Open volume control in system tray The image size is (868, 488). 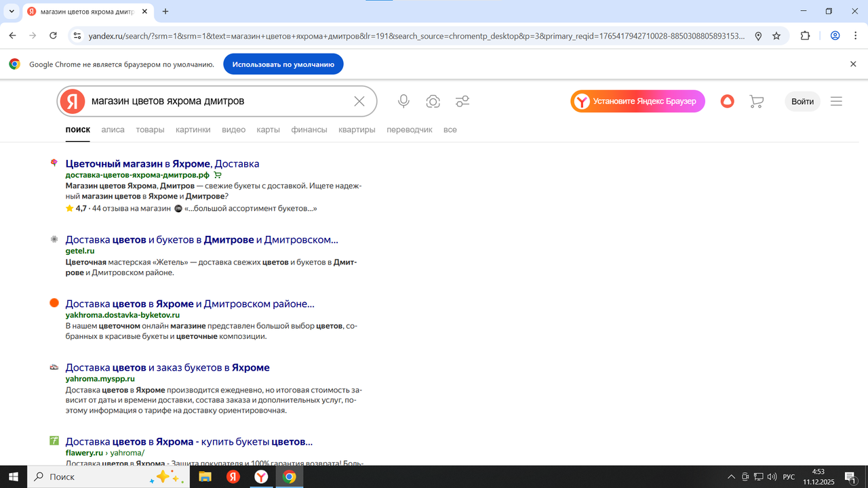click(x=772, y=477)
